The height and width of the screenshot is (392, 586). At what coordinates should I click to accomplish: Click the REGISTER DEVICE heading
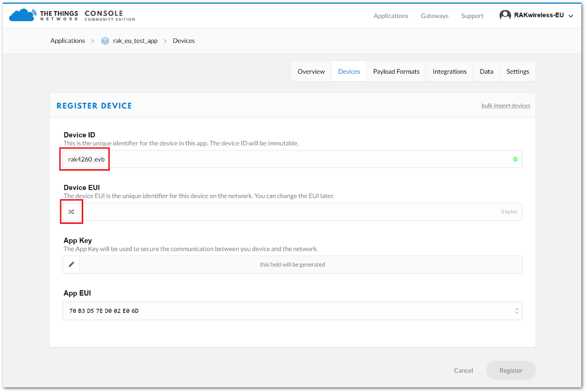pos(94,106)
